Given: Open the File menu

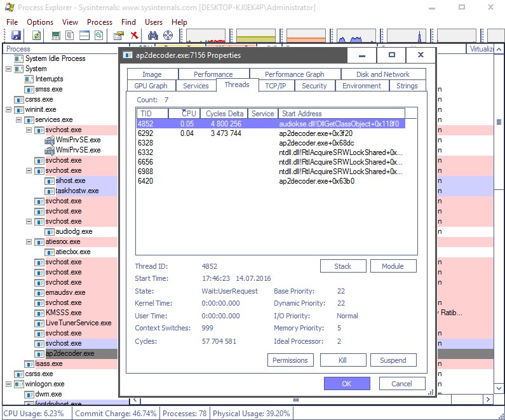Looking at the screenshot, I should [x=12, y=22].
